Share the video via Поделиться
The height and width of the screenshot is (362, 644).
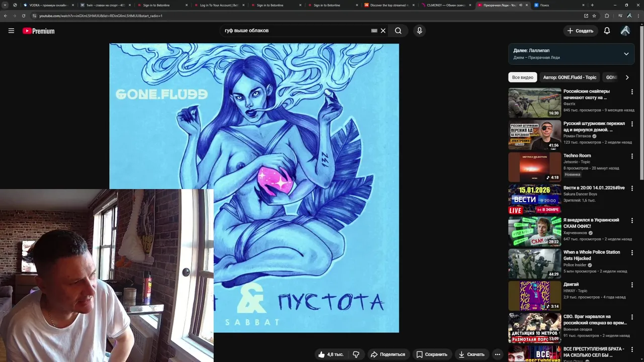388,354
